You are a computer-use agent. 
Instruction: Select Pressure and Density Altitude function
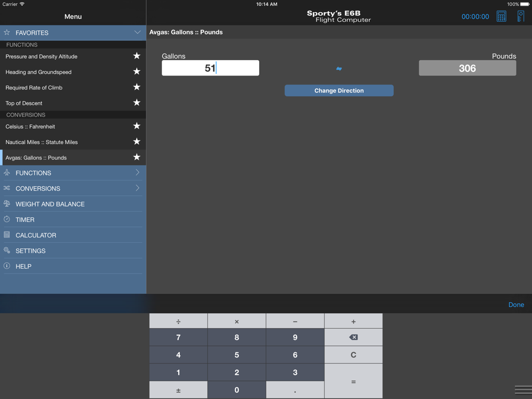click(x=73, y=56)
